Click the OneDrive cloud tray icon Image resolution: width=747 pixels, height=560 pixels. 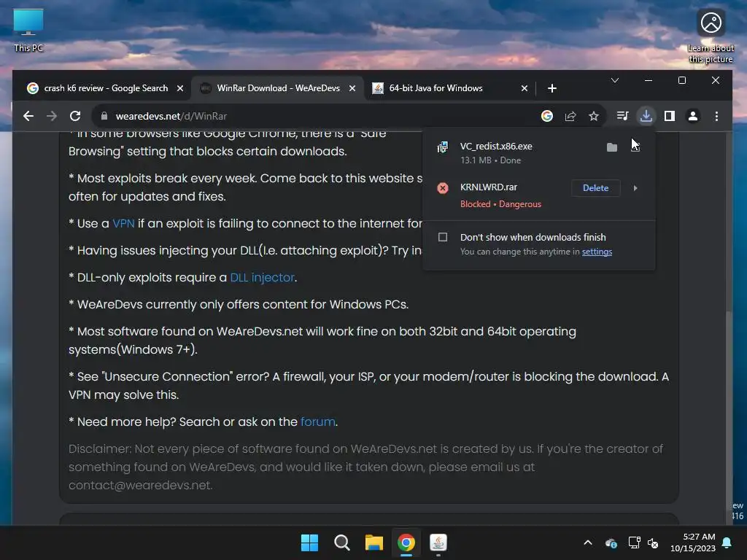coord(611,542)
